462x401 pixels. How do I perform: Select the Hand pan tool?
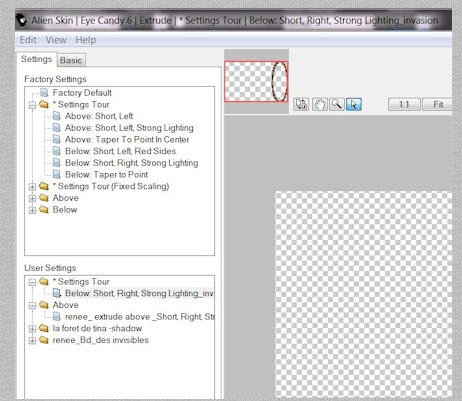coord(320,104)
